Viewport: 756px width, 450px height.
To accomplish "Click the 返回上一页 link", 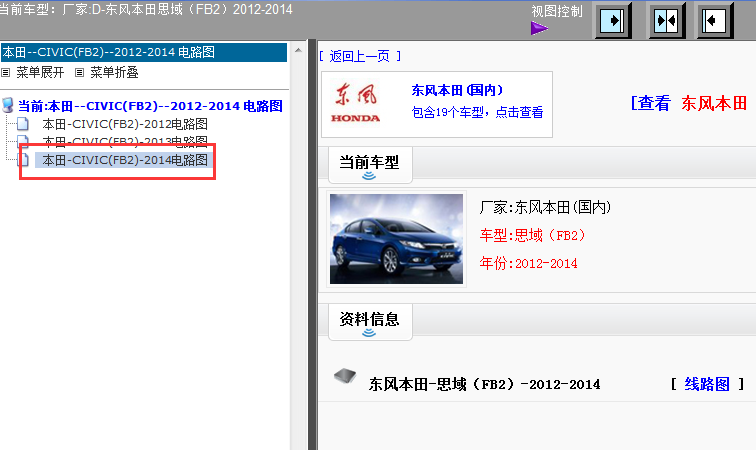I will point(360,56).
